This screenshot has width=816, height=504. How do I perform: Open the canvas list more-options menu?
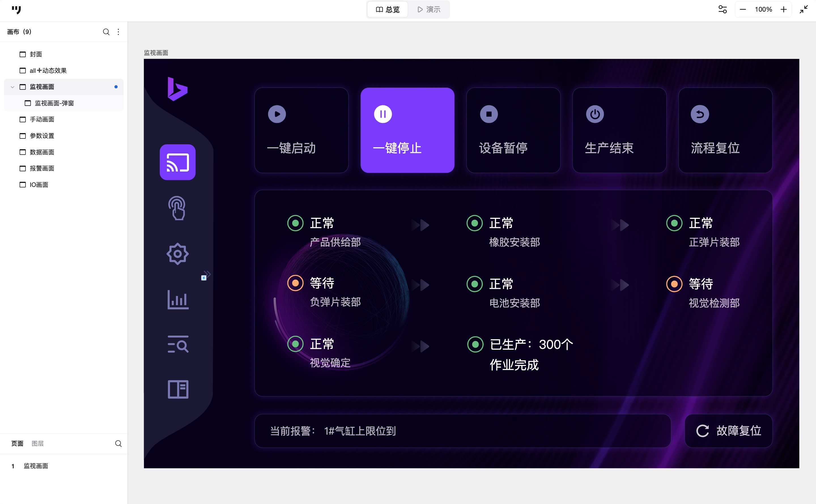coord(118,32)
